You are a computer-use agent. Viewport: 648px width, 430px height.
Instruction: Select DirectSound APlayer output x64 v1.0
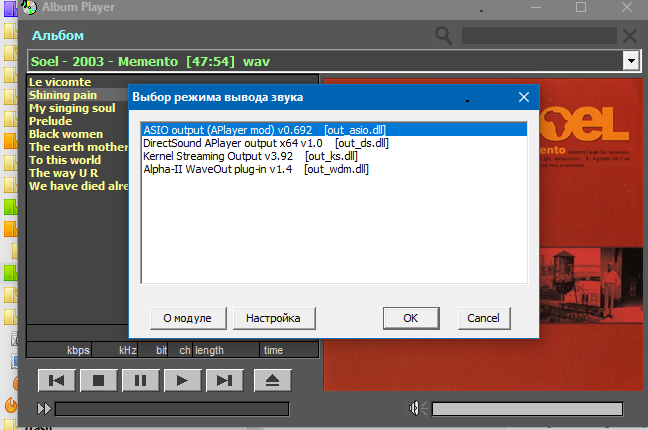pos(334,143)
